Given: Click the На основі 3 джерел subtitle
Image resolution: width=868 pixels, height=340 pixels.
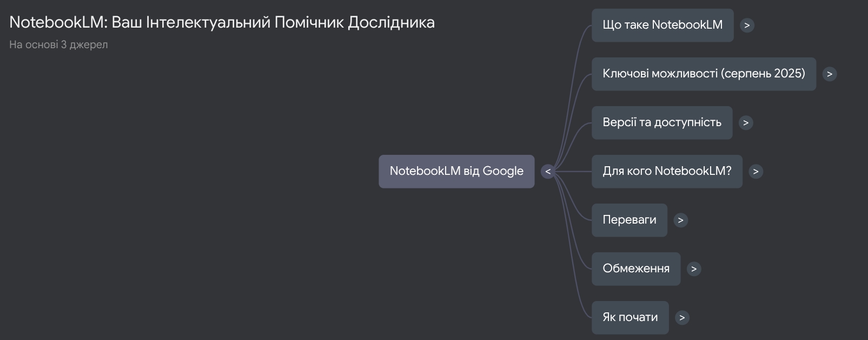Looking at the screenshot, I should [58, 45].
